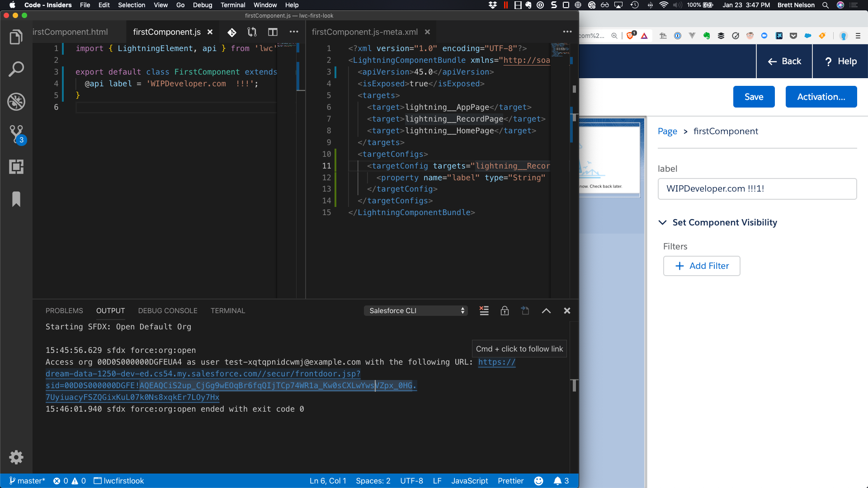Screen dimensions: 868x488
Task: Open the Search view in the activity bar
Action: [x=16, y=70]
